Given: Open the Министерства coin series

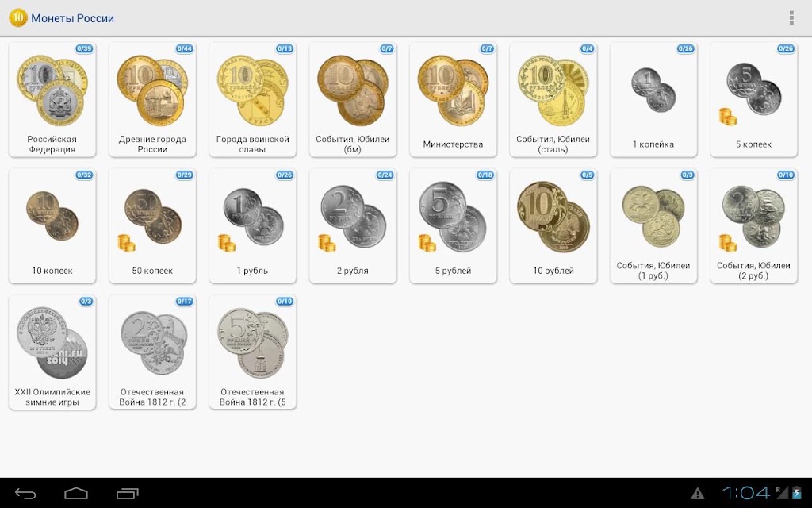Looking at the screenshot, I should click(453, 99).
